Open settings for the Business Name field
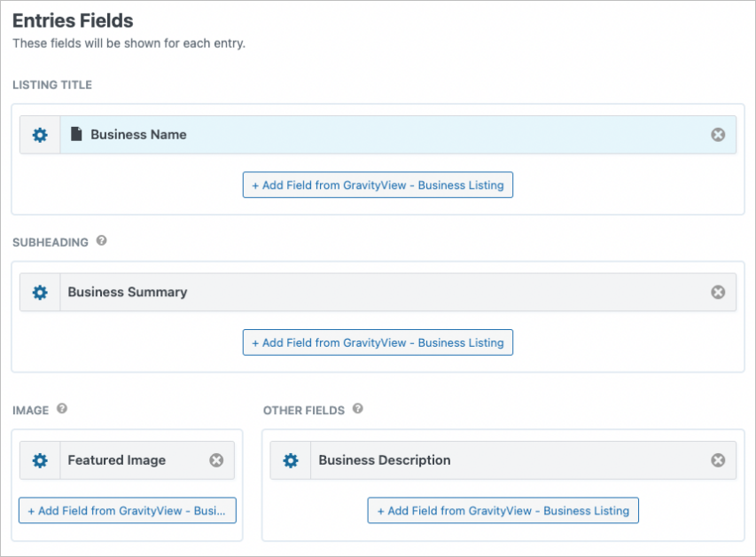756x557 pixels. click(x=39, y=135)
